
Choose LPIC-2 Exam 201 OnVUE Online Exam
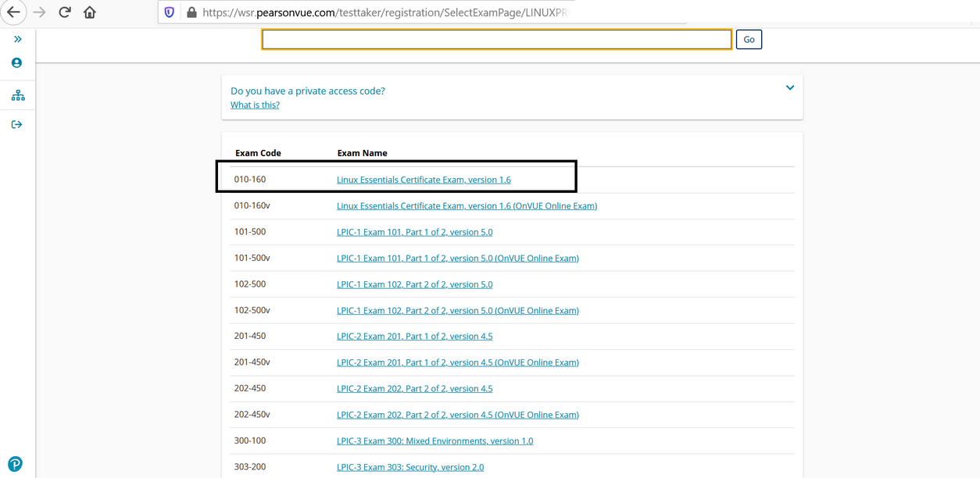[x=458, y=362]
